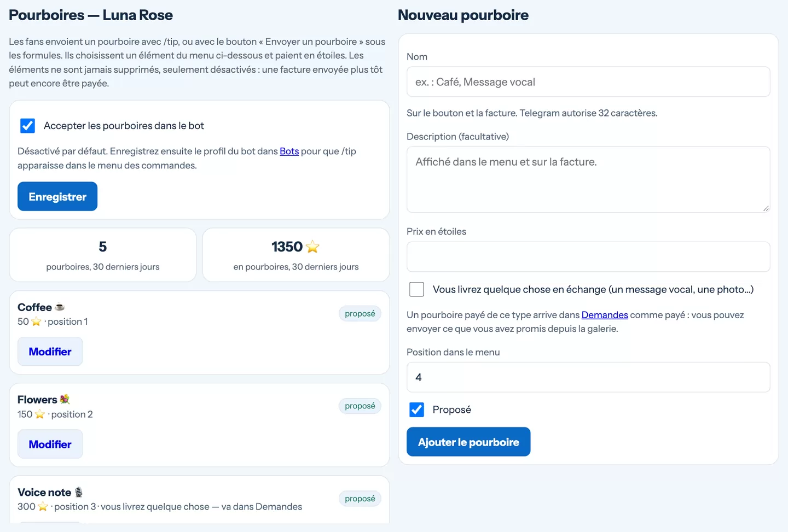788x532 pixels.
Task: Click the 'Voice note' tip title
Action: (x=44, y=492)
